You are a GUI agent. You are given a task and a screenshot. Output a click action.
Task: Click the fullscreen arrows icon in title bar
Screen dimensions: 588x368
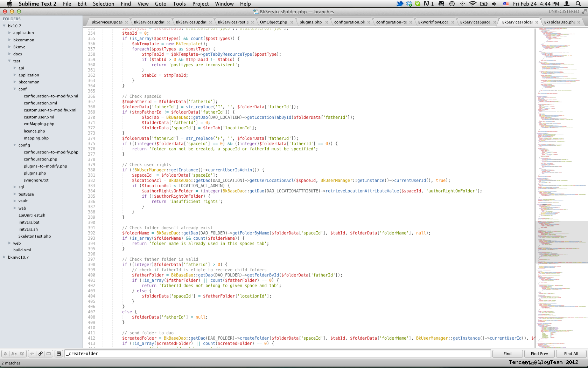click(x=584, y=12)
